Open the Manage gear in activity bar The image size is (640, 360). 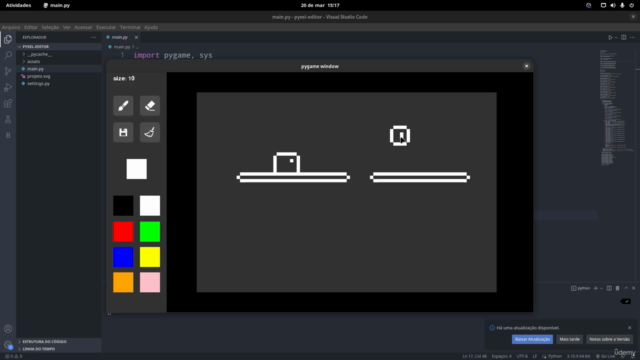click(x=8, y=345)
